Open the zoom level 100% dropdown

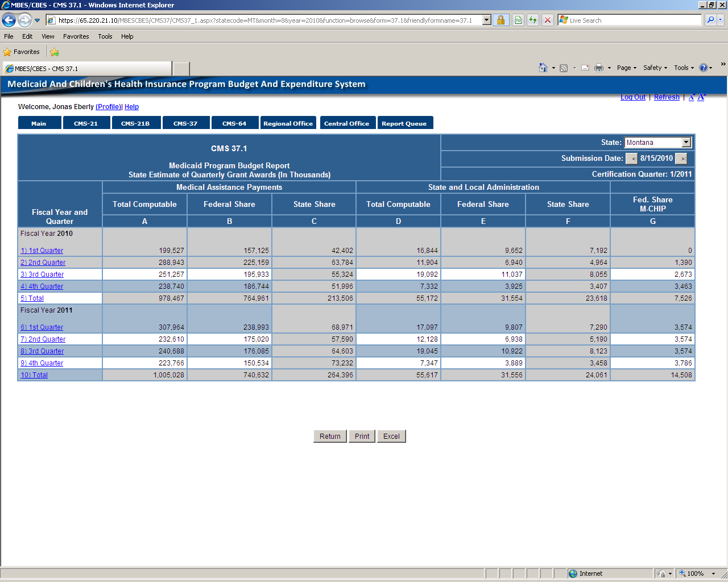(713, 573)
